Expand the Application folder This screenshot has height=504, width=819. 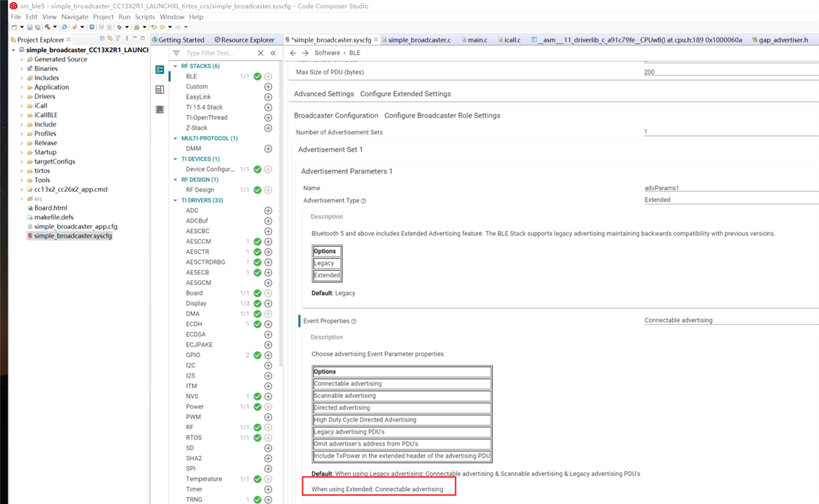tap(21, 87)
